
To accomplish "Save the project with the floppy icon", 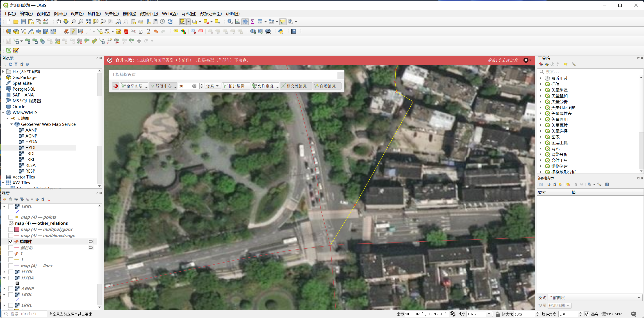I will point(23,22).
